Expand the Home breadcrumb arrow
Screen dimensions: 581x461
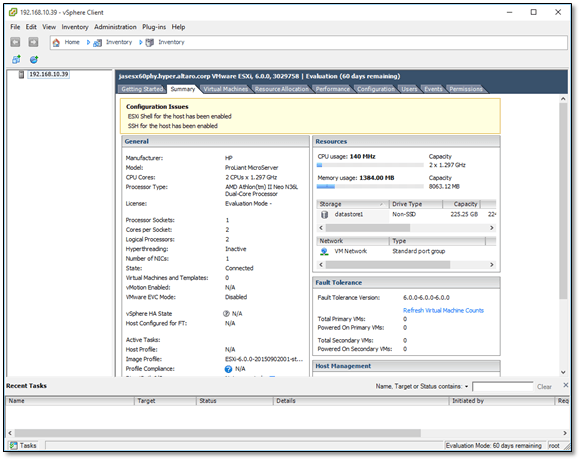coord(88,43)
